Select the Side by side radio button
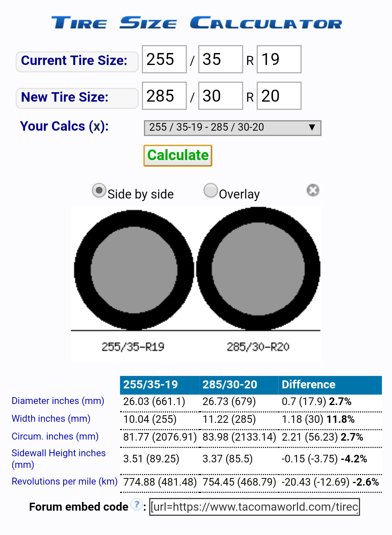The height and width of the screenshot is (535, 392). pyautogui.click(x=99, y=191)
